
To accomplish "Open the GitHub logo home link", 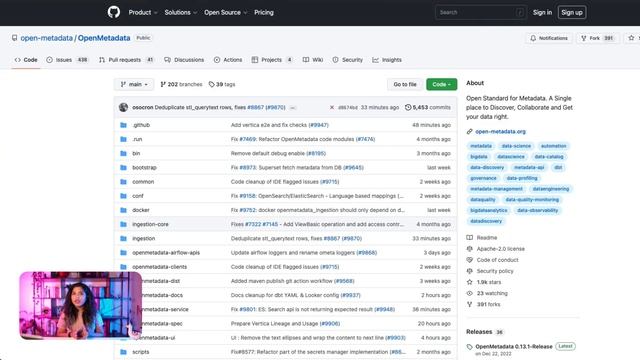I will pyautogui.click(x=114, y=12).
